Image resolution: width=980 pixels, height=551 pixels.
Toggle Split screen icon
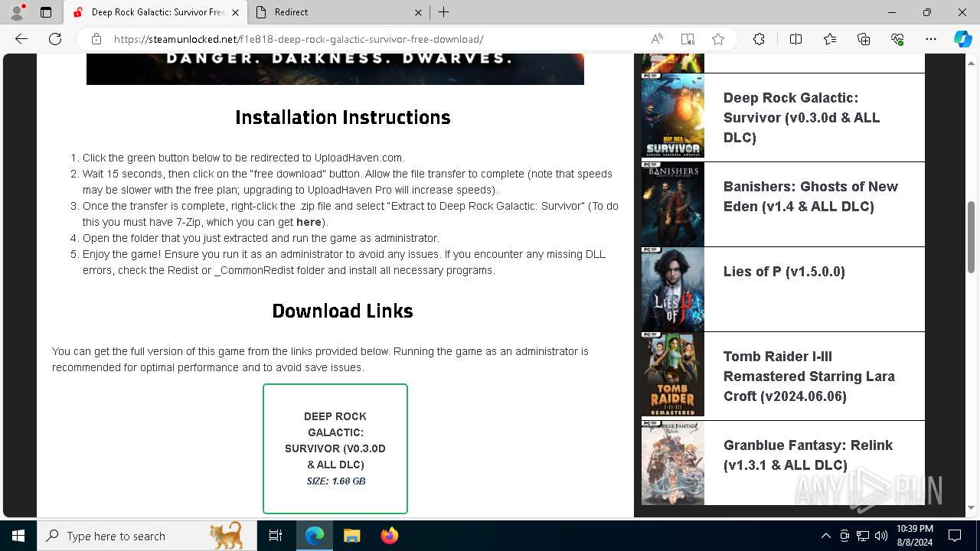[795, 39]
